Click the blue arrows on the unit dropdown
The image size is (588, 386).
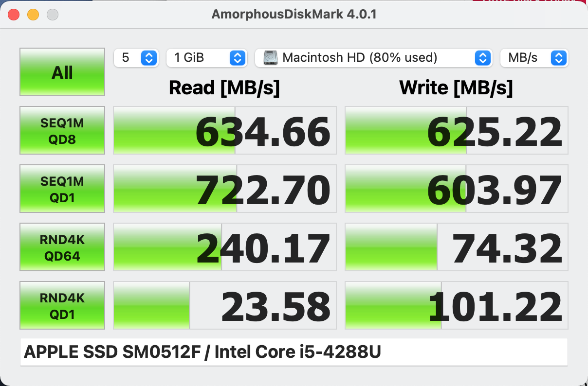coord(559,58)
